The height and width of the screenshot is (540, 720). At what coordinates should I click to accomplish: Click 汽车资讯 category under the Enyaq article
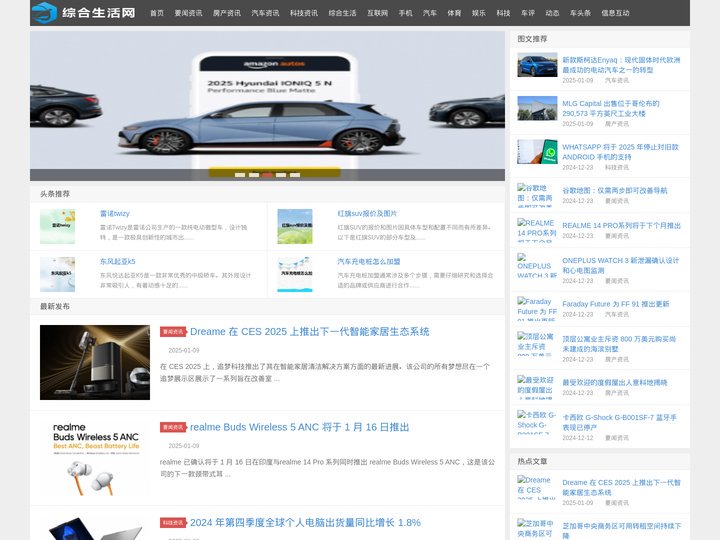[x=617, y=80]
